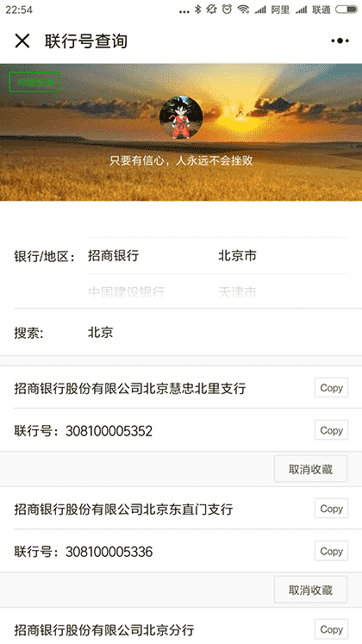Viewport: 362px width, 644px height.
Task: Tap the 搜索 label
Action: (x=28, y=333)
